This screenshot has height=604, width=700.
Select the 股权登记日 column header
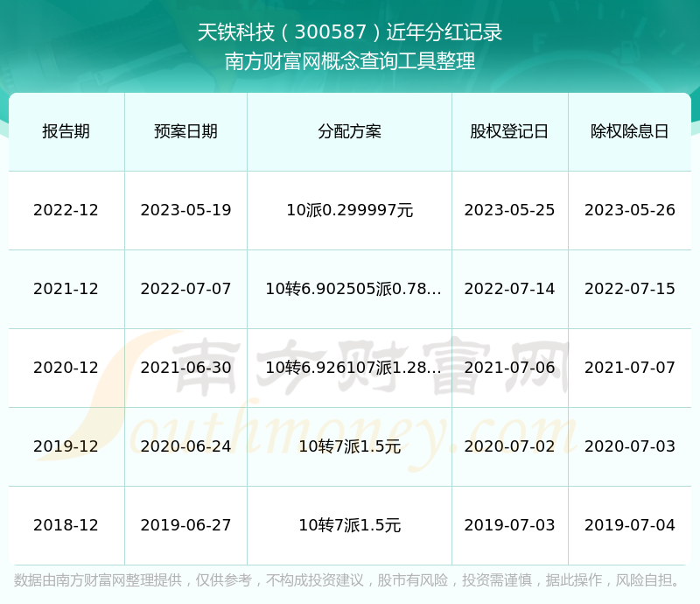click(x=509, y=131)
